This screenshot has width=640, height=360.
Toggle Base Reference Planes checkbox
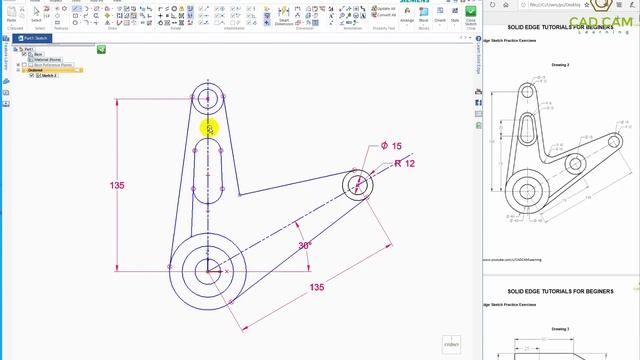click(24, 64)
